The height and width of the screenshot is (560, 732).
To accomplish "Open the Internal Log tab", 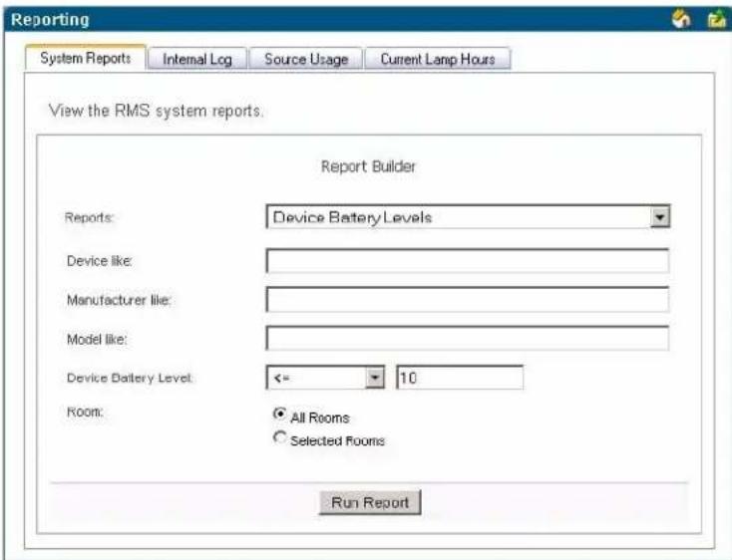I will click(x=197, y=59).
